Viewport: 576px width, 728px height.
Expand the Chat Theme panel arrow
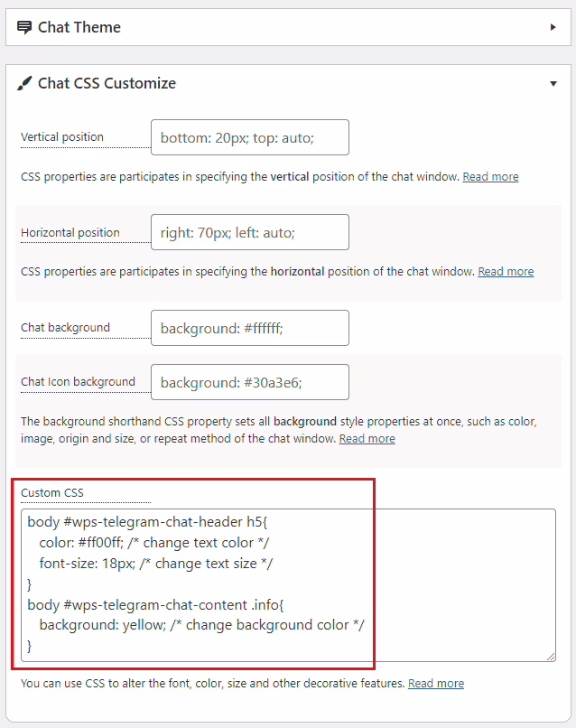(x=553, y=27)
